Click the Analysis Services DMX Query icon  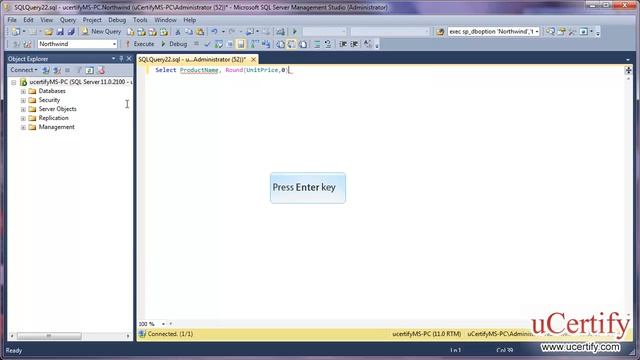pyautogui.click(x=152, y=31)
